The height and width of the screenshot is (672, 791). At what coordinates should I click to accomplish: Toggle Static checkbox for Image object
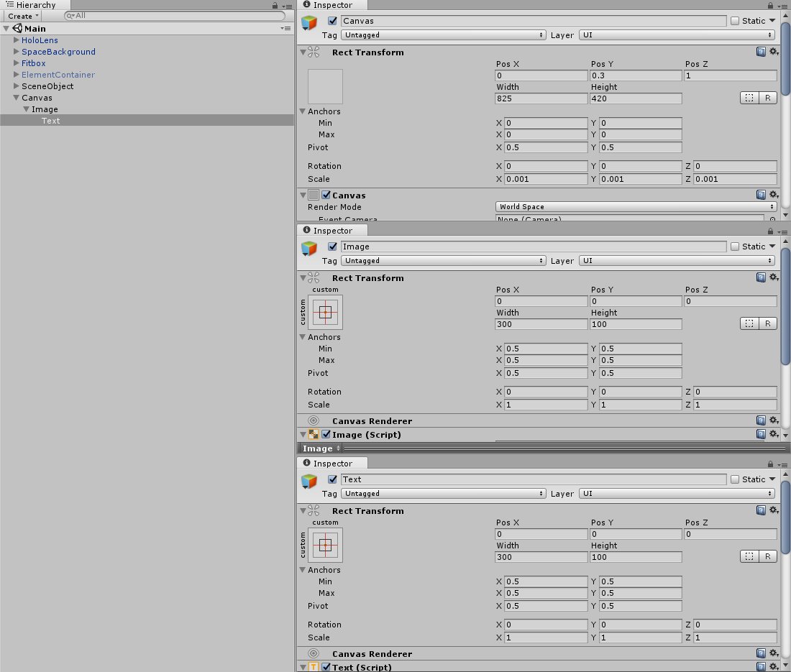pyautogui.click(x=735, y=247)
